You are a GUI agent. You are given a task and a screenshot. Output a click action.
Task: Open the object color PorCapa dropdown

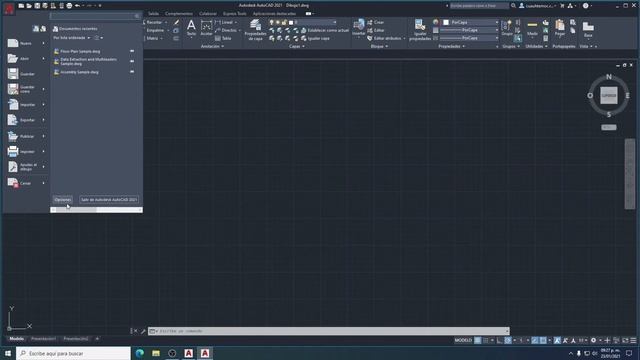click(x=471, y=22)
